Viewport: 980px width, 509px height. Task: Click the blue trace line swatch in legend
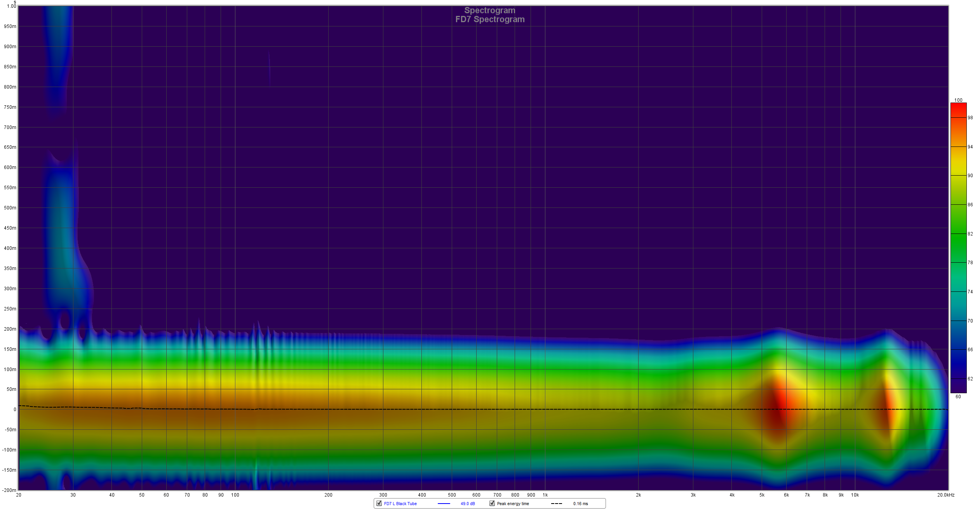click(444, 504)
